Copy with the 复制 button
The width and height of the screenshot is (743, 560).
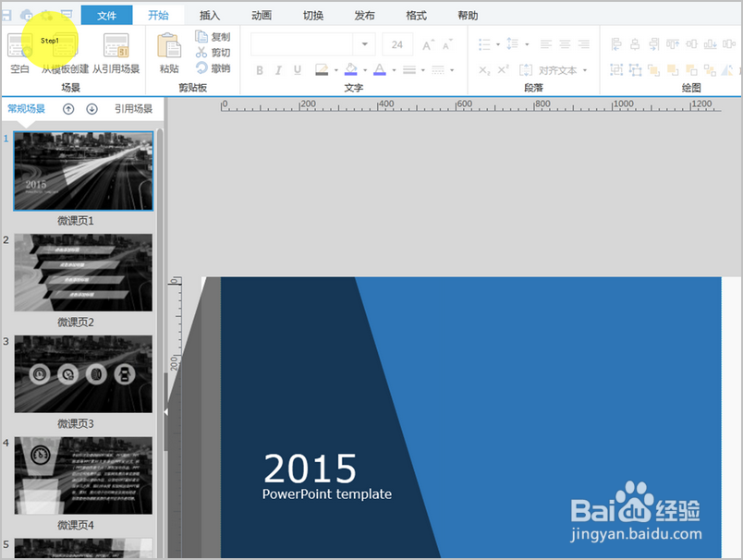[213, 36]
